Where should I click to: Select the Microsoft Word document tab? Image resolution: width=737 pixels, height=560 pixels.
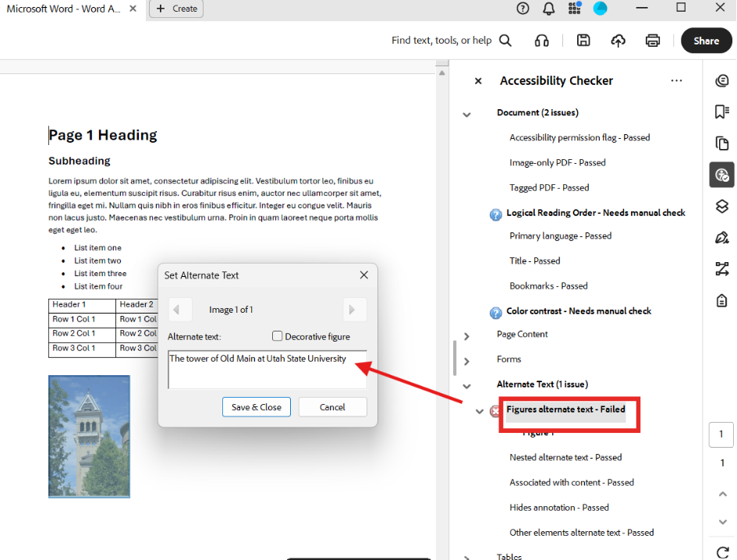(63, 9)
